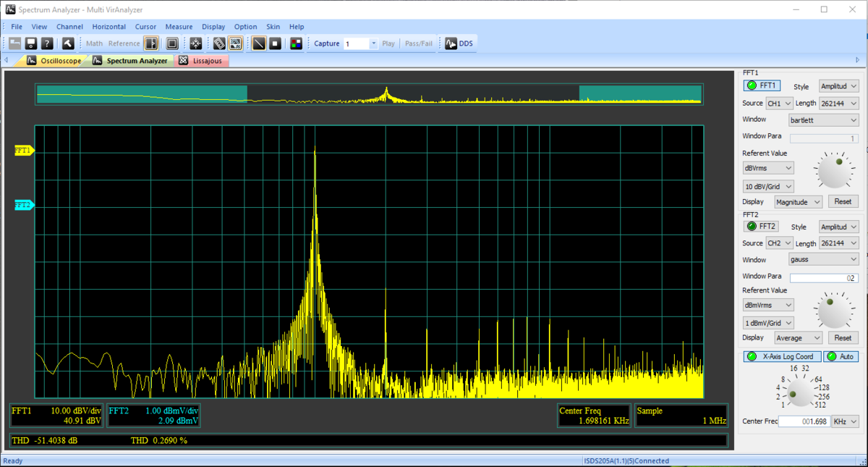Toggle the split-panel view icon

point(151,43)
